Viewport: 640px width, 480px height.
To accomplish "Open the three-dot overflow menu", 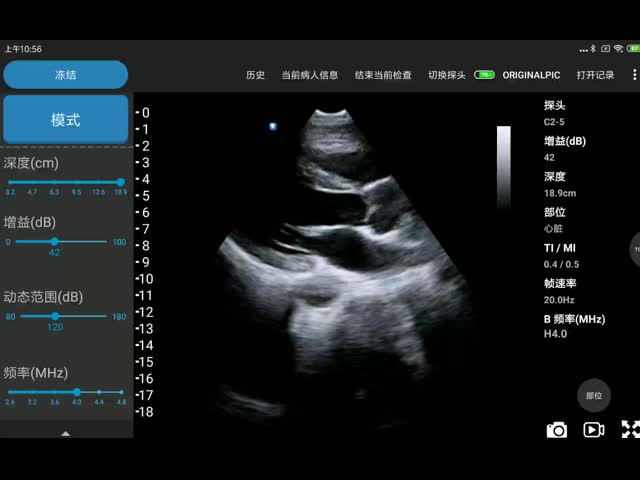I will tap(634, 75).
